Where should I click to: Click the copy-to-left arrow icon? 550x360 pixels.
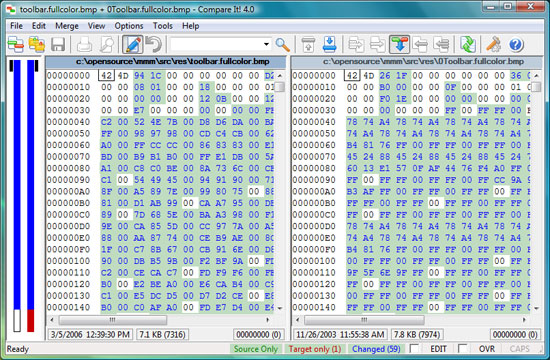click(420, 45)
